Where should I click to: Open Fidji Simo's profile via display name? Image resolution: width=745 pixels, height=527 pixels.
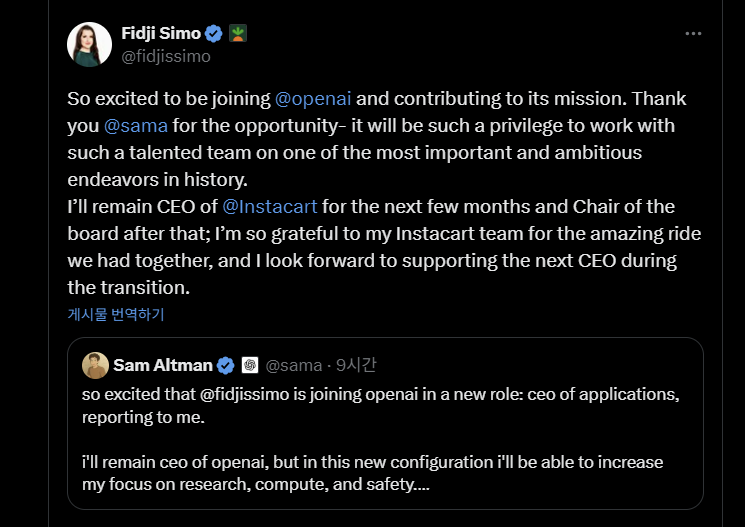(x=160, y=33)
